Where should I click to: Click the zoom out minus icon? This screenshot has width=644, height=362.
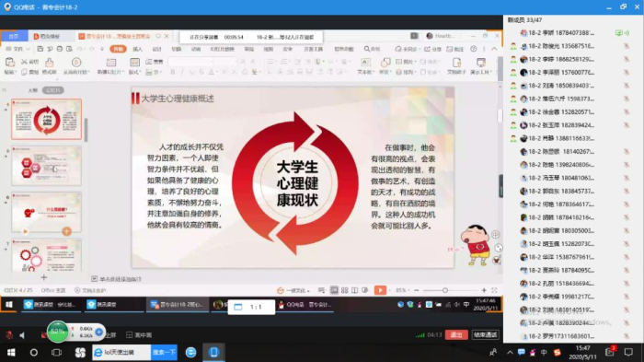pyautogui.click(x=417, y=290)
